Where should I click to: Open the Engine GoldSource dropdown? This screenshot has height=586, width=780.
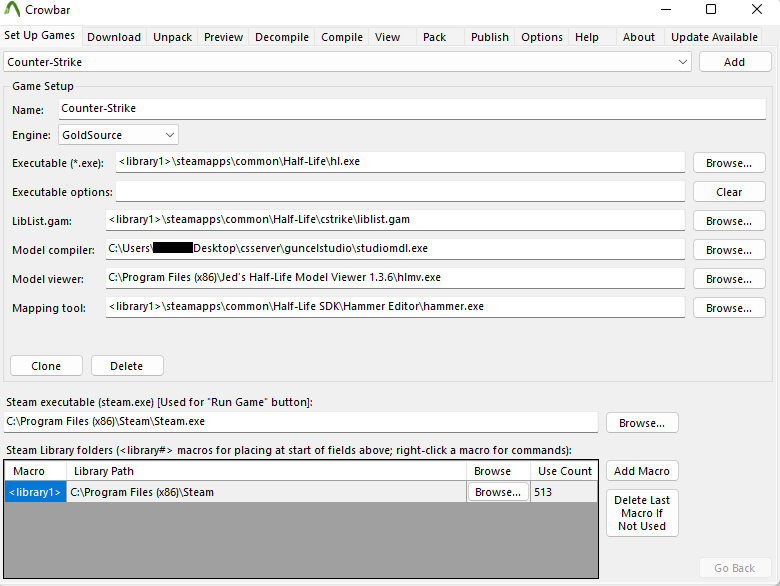[118, 135]
